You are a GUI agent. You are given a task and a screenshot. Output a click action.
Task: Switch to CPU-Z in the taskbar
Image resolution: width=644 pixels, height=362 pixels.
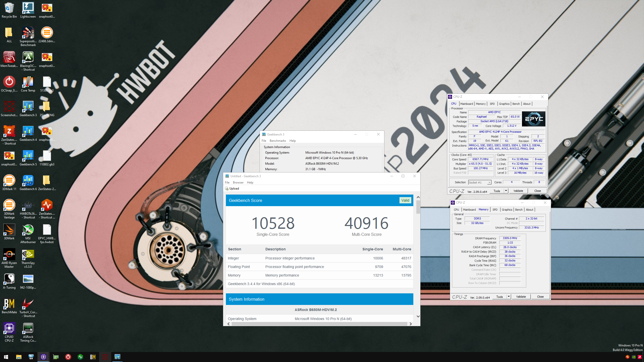point(43,357)
